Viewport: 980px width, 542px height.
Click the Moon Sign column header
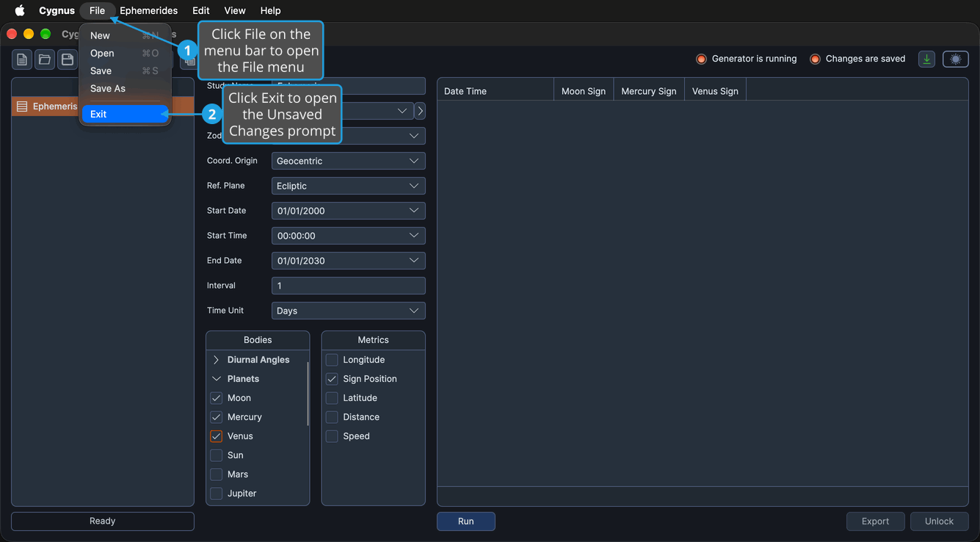584,91
